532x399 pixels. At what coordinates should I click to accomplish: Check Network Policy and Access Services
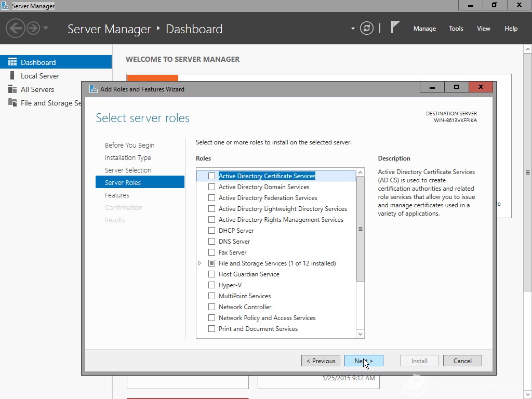(211, 317)
